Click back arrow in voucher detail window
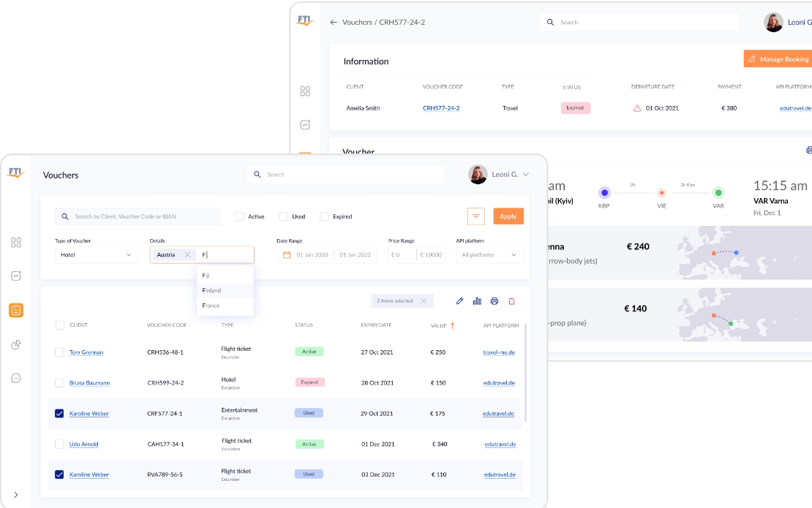Screen dimensions: 812x508 pyautogui.click(x=334, y=22)
